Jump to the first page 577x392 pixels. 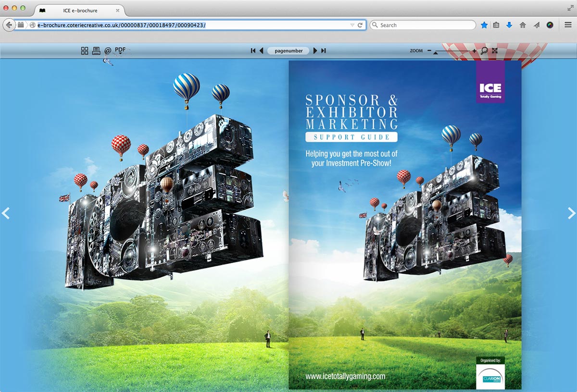coord(253,50)
